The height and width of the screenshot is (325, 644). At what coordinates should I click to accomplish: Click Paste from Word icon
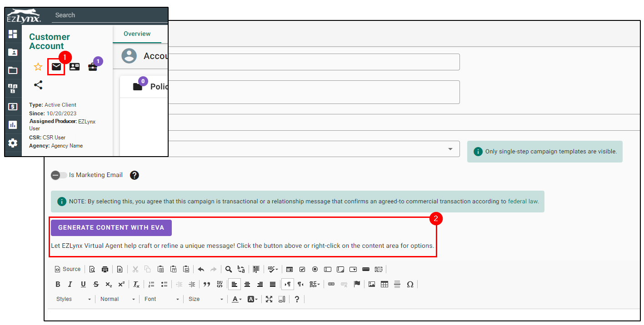pyautogui.click(x=186, y=269)
